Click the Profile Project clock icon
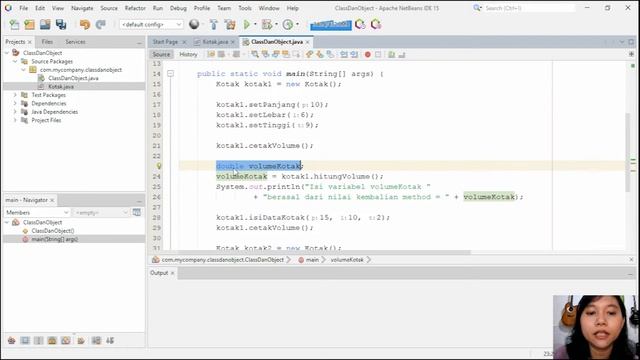Screen dimensions: 640x360 click(288, 24)
